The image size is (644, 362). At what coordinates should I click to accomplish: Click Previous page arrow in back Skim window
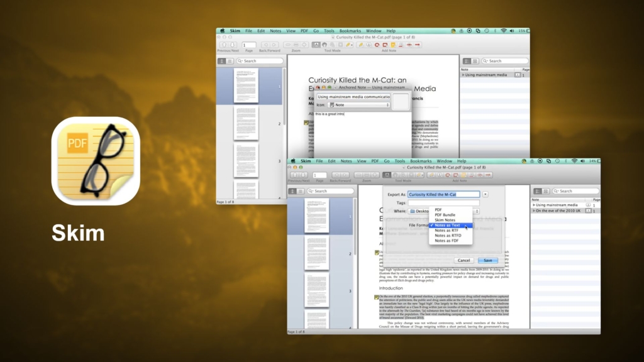point(224,45)
